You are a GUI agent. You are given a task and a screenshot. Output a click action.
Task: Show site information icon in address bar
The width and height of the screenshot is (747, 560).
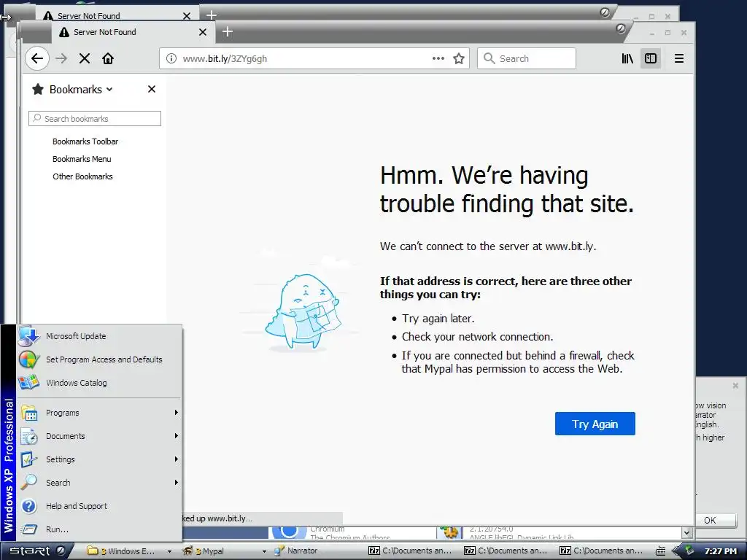click(x=171, y=58)
